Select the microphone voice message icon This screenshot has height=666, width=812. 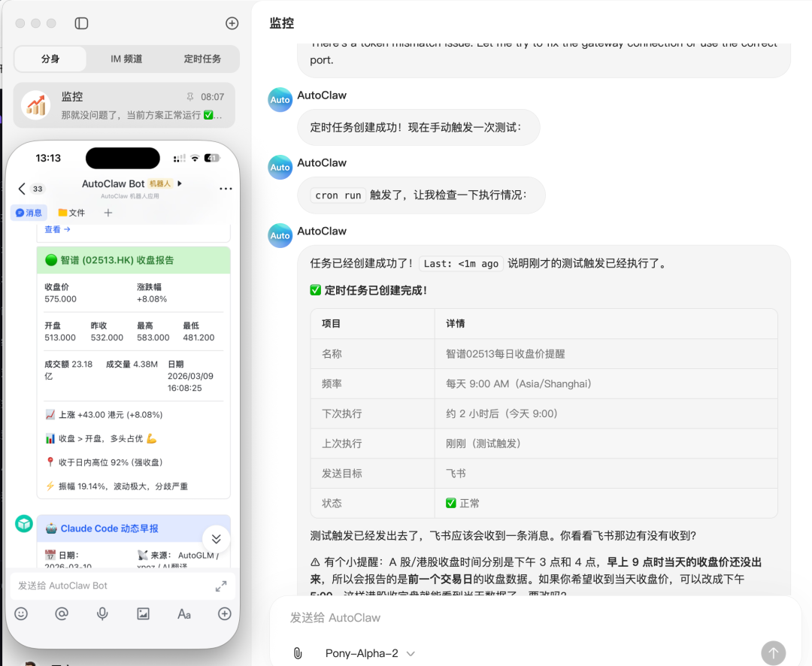click(x=101, y=614)
